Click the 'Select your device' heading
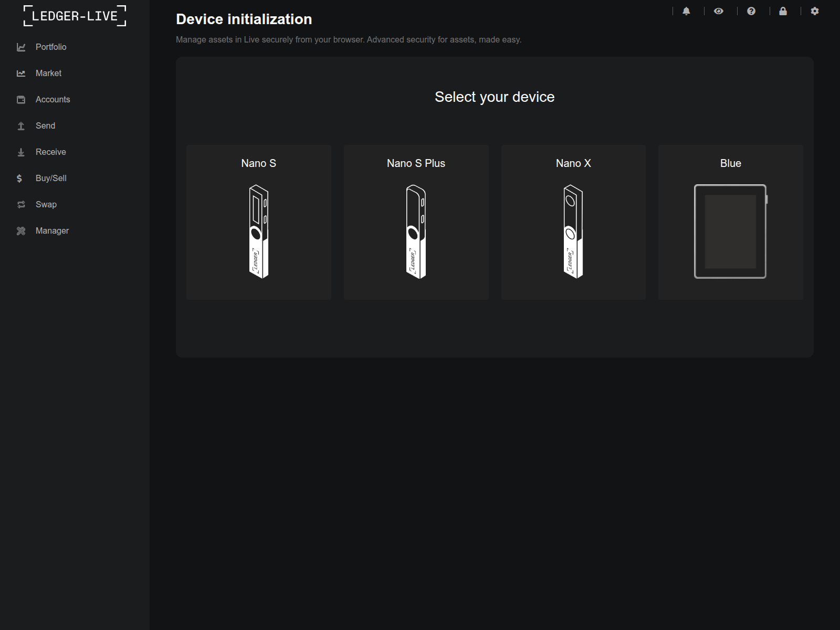This screenshot has width=840, height=630. 495,97
